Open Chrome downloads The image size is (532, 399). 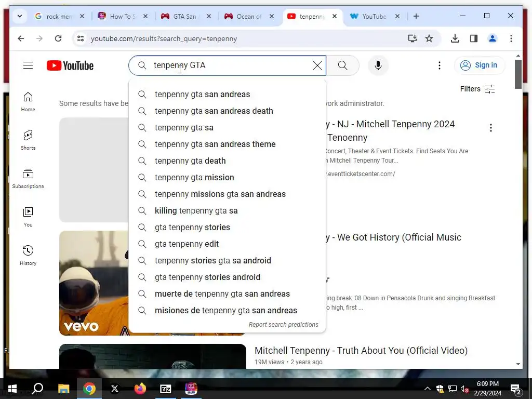pos(455,38)
